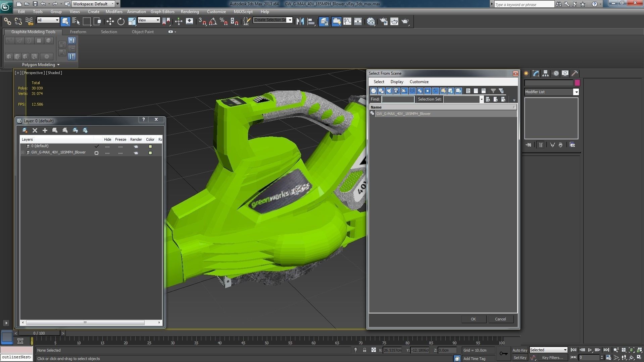Image resolution: width=644 pixels, height=362 pixels.
Task: Select the Select and Link tool
Action: 7,21
